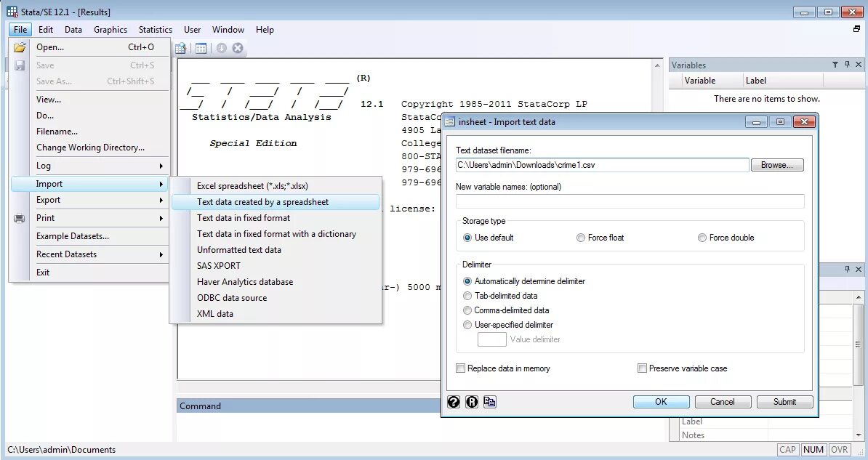Open the Statistics menu

coord(155,29)
